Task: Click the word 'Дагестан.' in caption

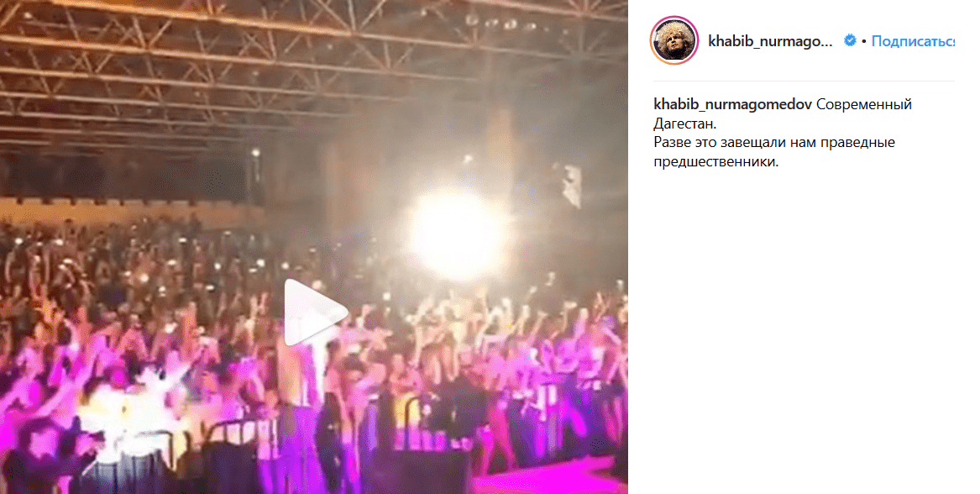Action: pos(685,123)
